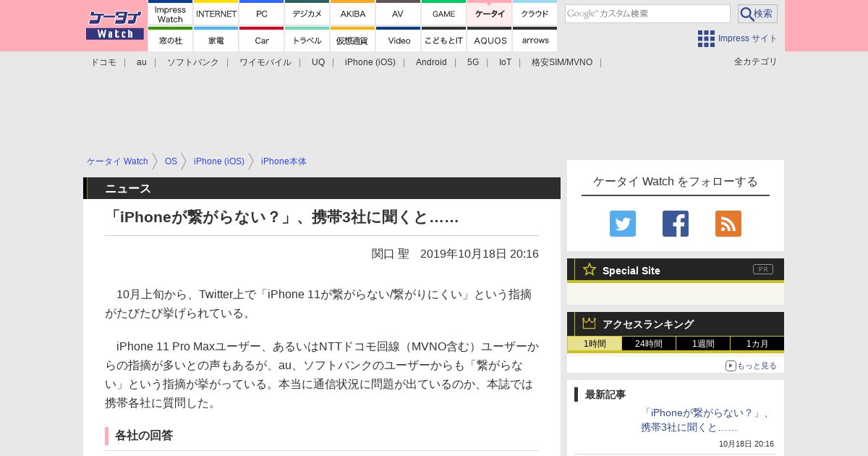
Task: Click もっと見る in access ranking
Action: pyautogui.click(x=757, y=366)
